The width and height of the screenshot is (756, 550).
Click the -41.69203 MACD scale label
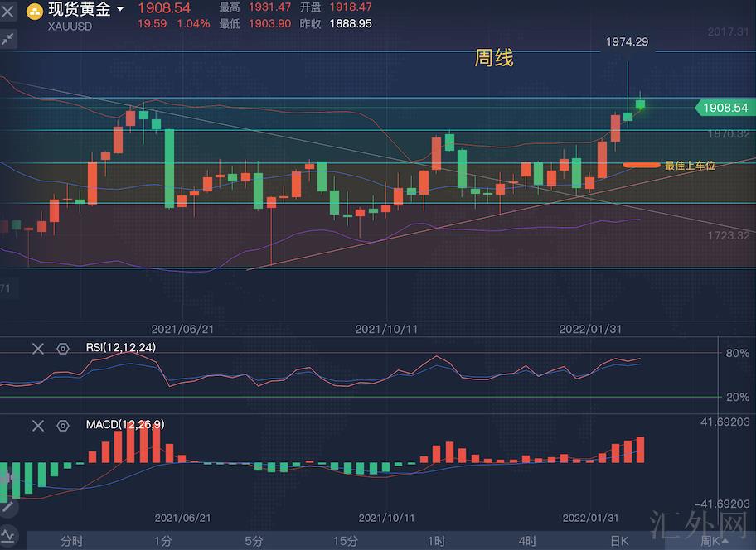(722, 504)
